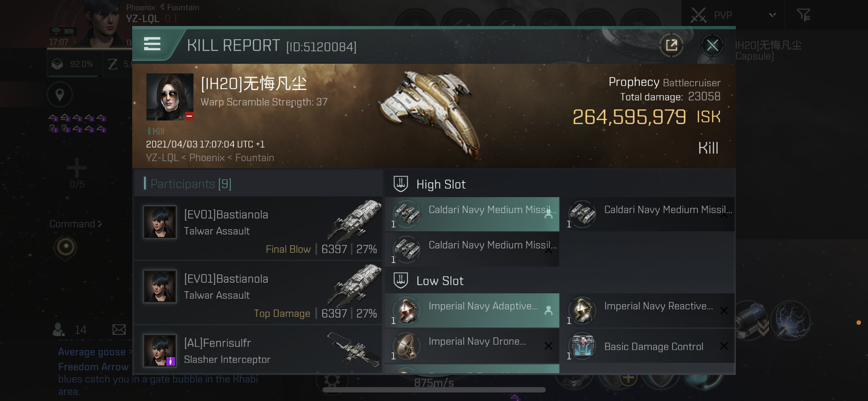Open Bastianola Final Blow participant entry
868x401 pixels.
[258, 228]
